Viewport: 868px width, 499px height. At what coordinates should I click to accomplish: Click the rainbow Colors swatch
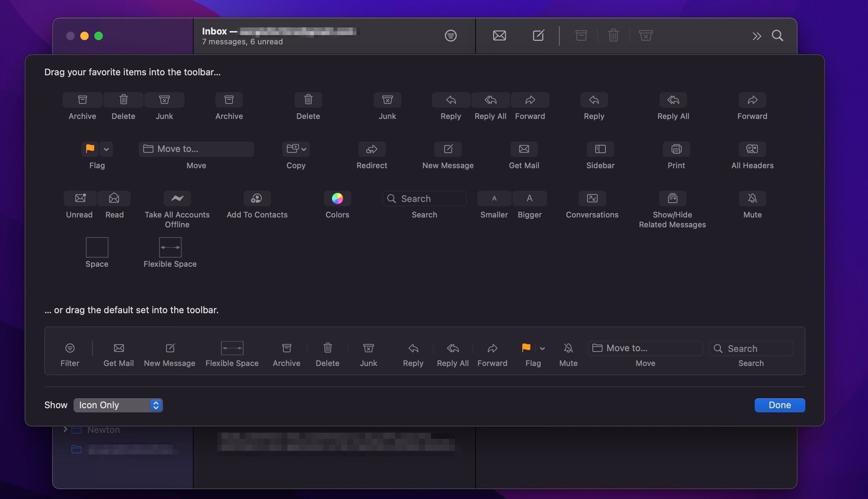coord(337,198)
